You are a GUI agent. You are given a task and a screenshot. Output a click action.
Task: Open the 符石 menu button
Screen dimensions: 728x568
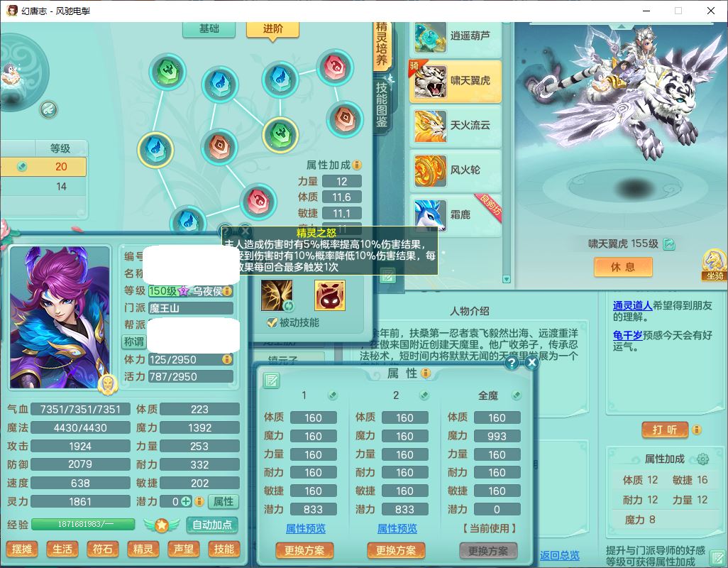pyautogui.click(x=103, y=550)
